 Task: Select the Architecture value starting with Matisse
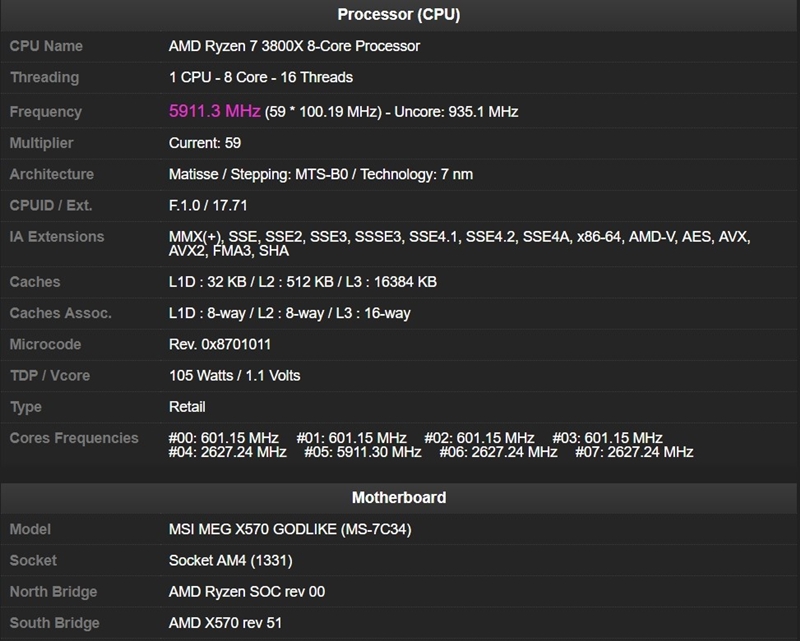click(x=320, y=174)
